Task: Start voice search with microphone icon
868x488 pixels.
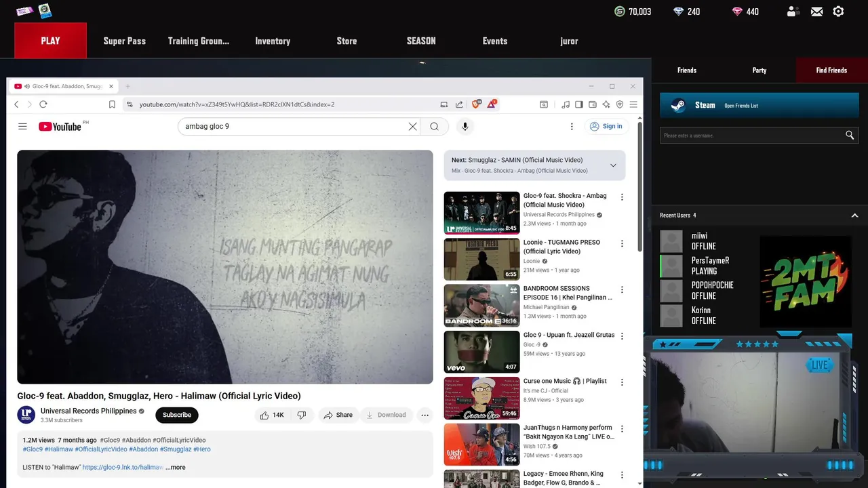Action: pyautogui.click(x=465, y=126)
